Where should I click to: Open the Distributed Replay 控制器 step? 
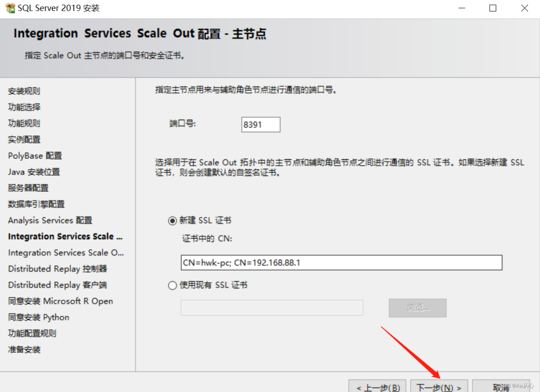(57, 269)
